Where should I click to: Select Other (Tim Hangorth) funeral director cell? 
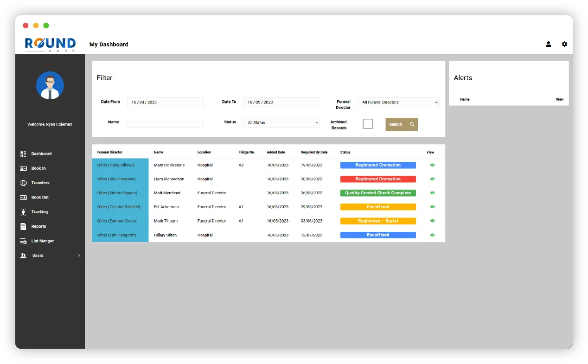click(x=120, y=235)
